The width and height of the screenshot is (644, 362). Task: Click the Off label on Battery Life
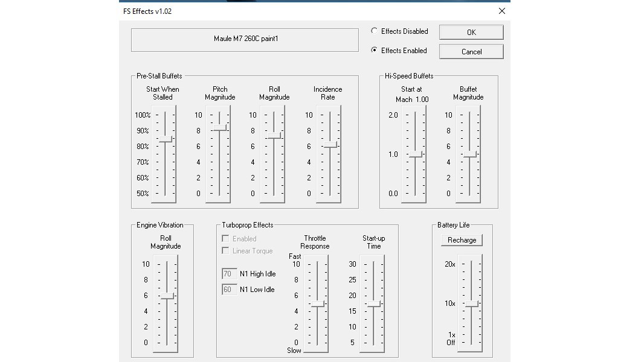click(451, 343)
